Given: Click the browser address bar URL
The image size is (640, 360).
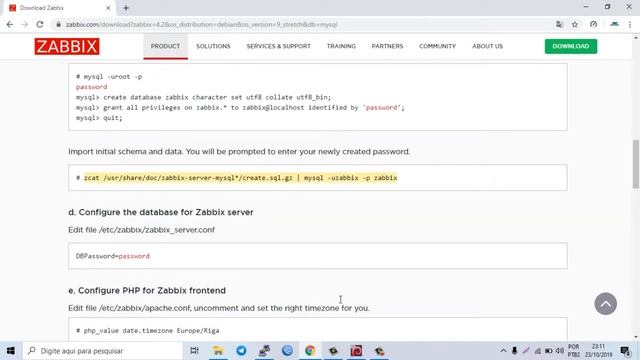Looking at the screenshot, I should (x=202, y=24).
